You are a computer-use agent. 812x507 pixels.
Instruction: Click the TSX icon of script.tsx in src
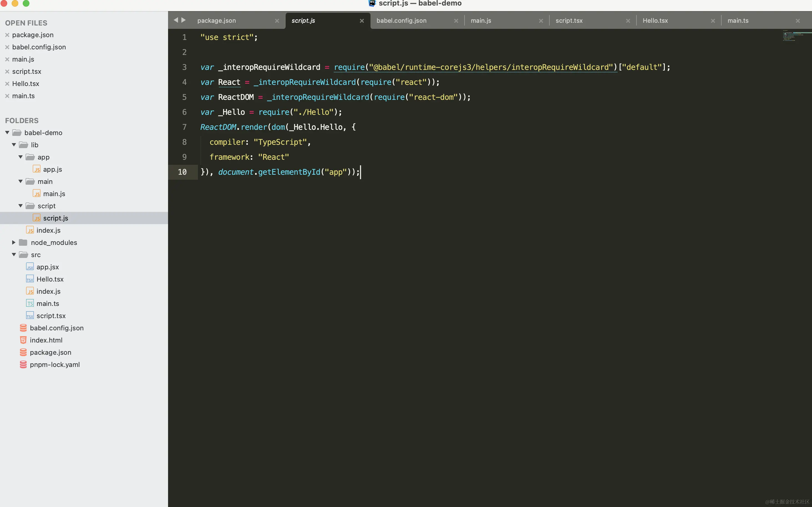click(30, 316)
